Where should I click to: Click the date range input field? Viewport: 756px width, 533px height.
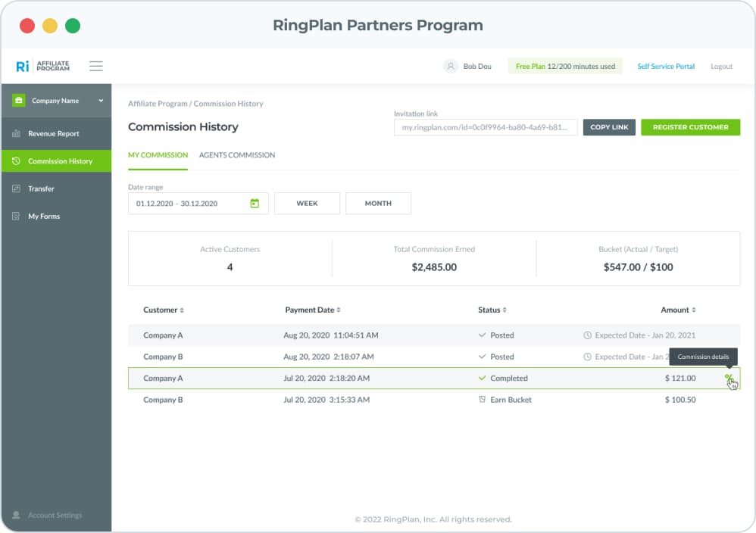[x=198, y=204]
